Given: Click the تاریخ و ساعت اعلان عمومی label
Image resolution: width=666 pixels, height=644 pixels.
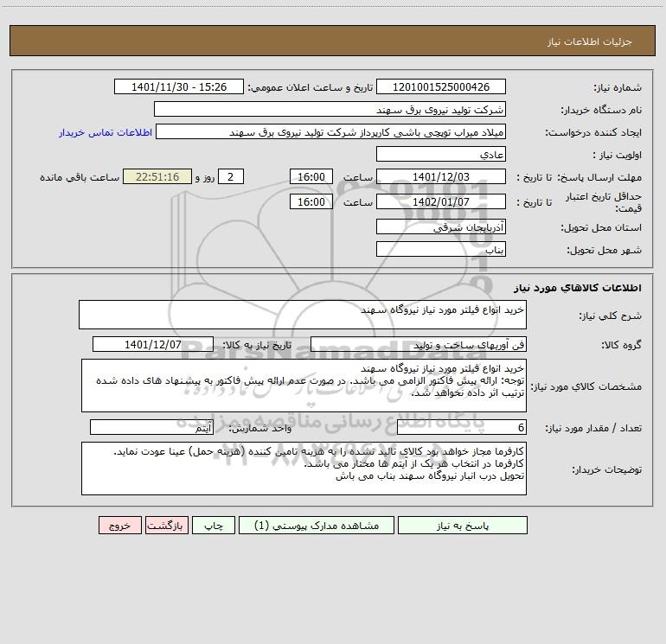Looking at the screenshot, I should tap(310, 87).
